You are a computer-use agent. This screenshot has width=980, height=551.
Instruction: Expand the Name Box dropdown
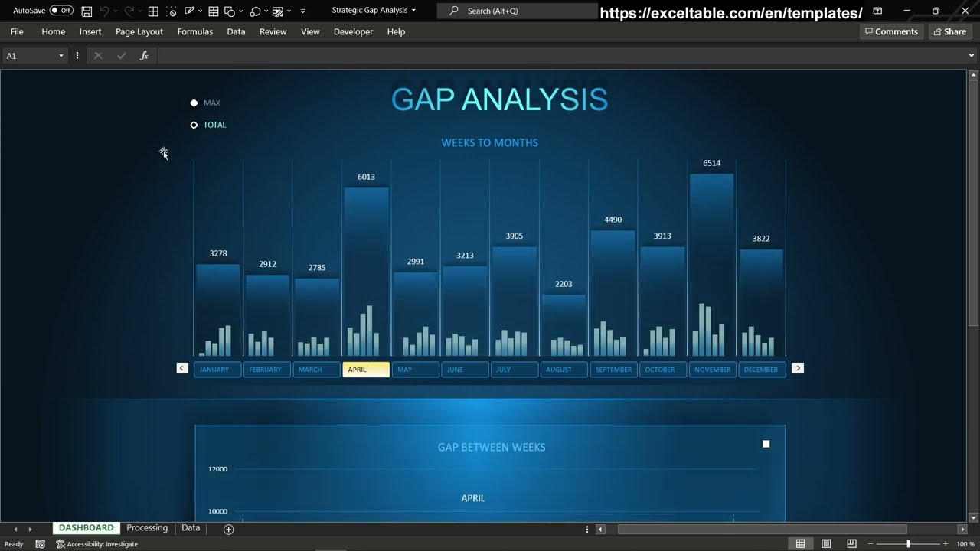61,56
